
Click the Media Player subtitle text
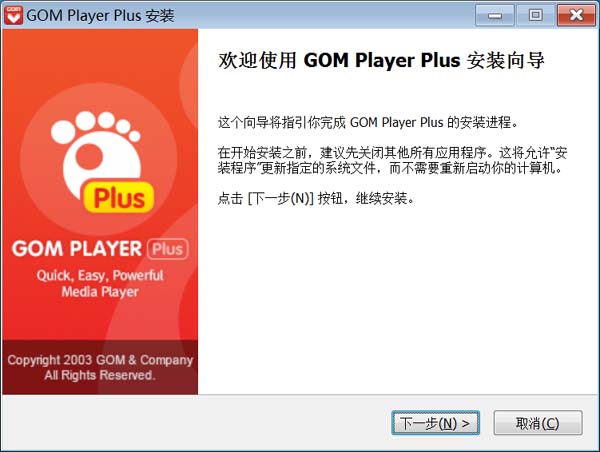[100, 292]
